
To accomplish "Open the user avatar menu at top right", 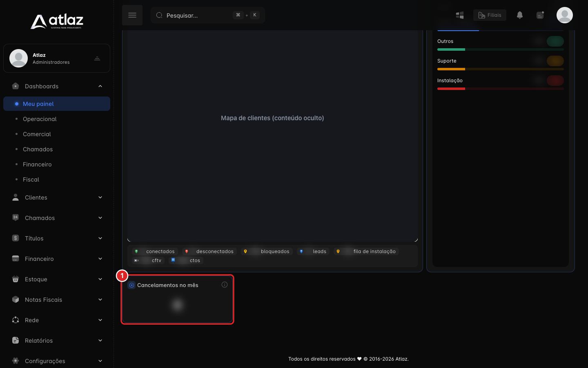I will click(x=565, y=15).
